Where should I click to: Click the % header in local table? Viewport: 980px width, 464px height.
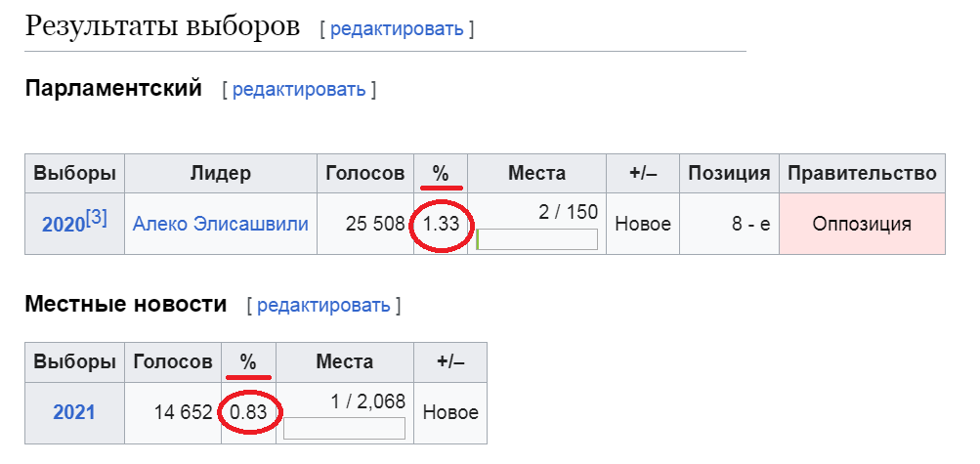click(248, 362)
